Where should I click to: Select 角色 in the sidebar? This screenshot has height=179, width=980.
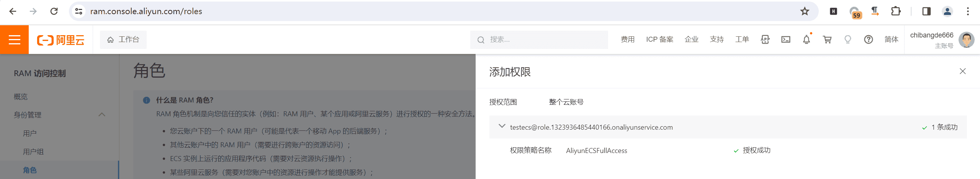[30, 170]
